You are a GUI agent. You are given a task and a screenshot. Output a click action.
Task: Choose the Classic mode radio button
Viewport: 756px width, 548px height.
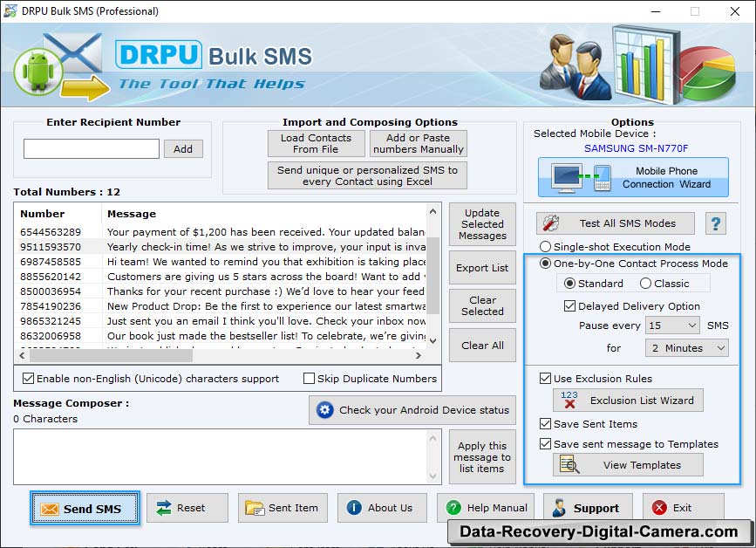coord(645,284)
